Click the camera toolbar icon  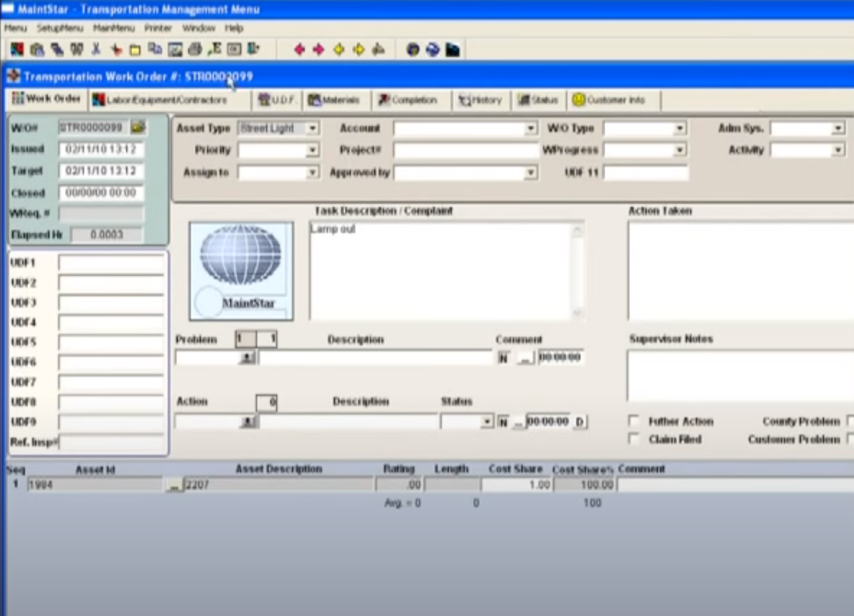click(x=35, y=49)
